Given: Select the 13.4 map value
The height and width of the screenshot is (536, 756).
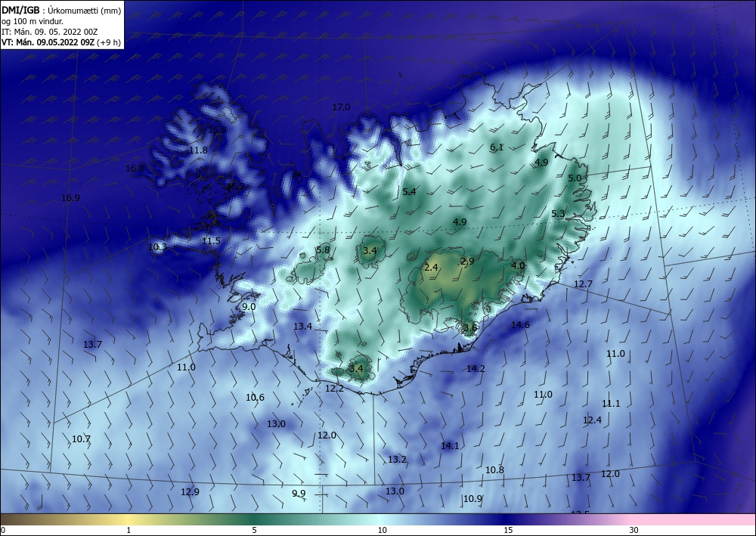Looking at the screenshot, I should point(303,327).
